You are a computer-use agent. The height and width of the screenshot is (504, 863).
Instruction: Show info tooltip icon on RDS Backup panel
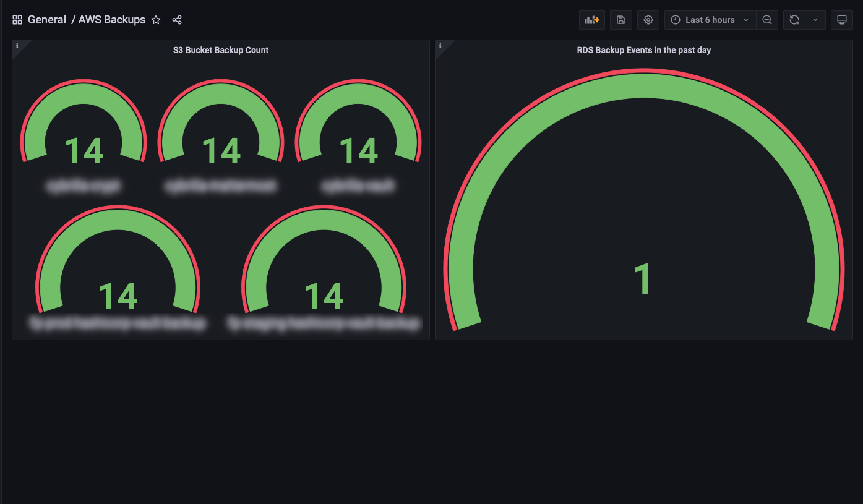click(440, 46)
